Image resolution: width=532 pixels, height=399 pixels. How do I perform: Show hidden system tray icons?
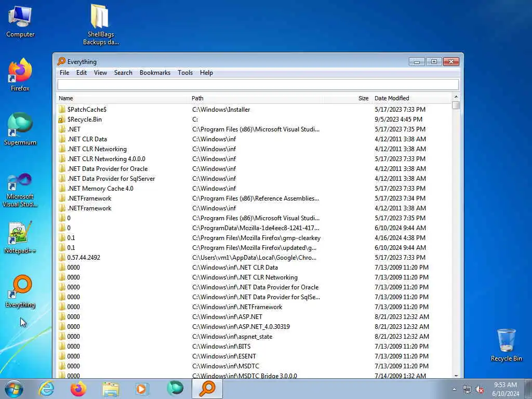(454, 390)
